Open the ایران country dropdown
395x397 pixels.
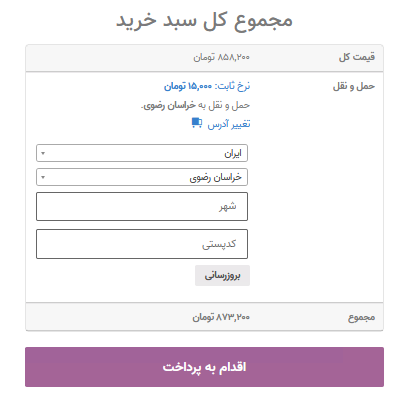click(x=142, y=153)
